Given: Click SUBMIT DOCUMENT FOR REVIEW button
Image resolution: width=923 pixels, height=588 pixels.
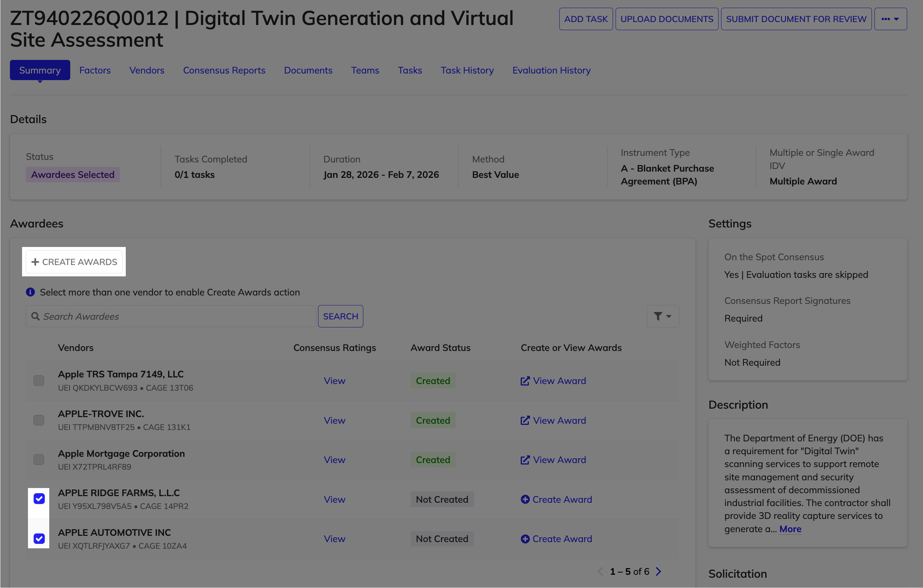Looking at the screenshot, I should [x=796, y=19].
